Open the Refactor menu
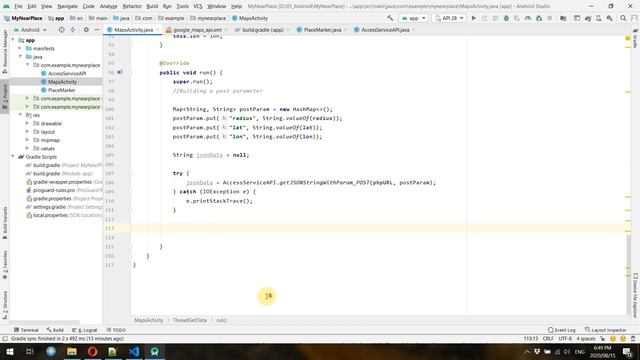This screenshot has width=640, height=360. [x=132, y=6]
